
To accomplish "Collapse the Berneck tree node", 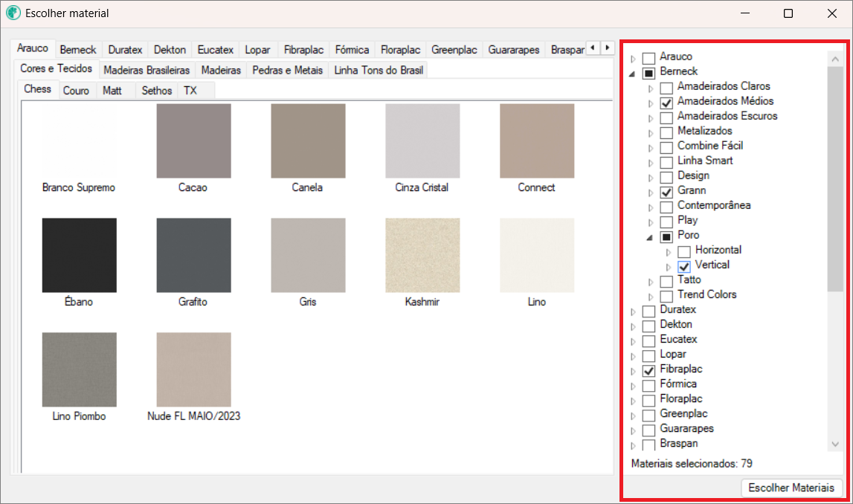I will click(632, 73).
